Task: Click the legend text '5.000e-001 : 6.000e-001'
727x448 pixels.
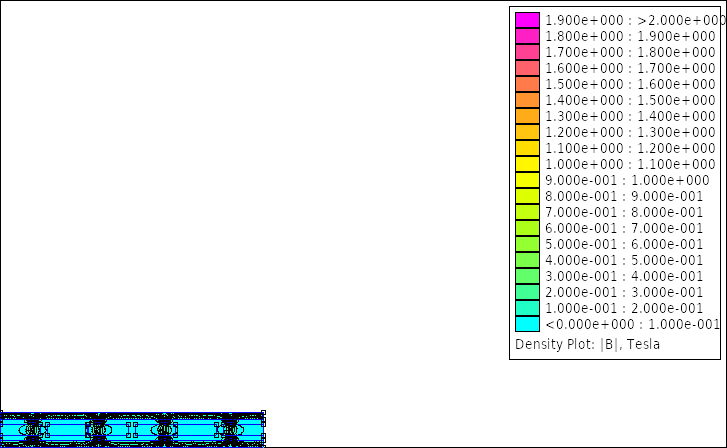Action: tap(625, 244)
